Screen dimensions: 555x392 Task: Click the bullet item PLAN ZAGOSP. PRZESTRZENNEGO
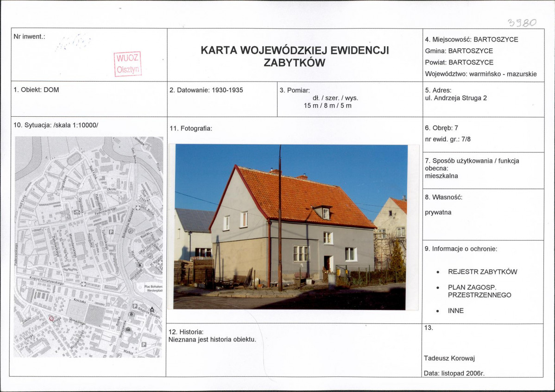pyautogui.click(x=479, y=291)
